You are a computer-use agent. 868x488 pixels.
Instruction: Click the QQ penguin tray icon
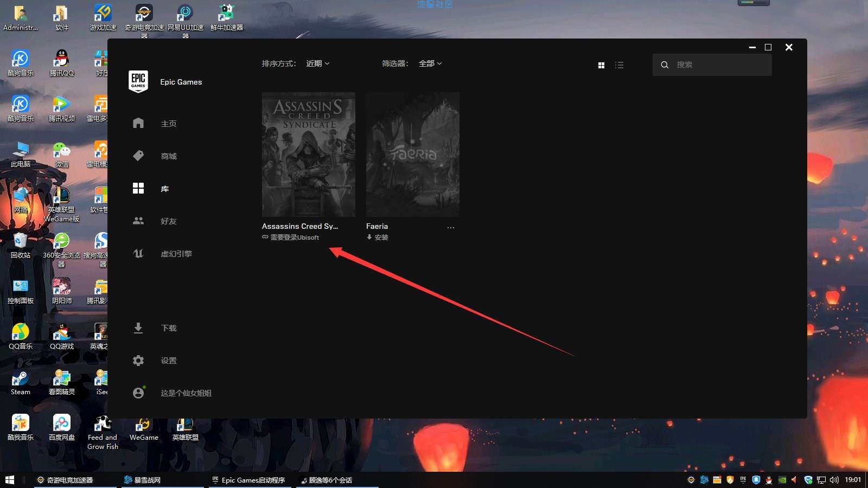point(769,480)
